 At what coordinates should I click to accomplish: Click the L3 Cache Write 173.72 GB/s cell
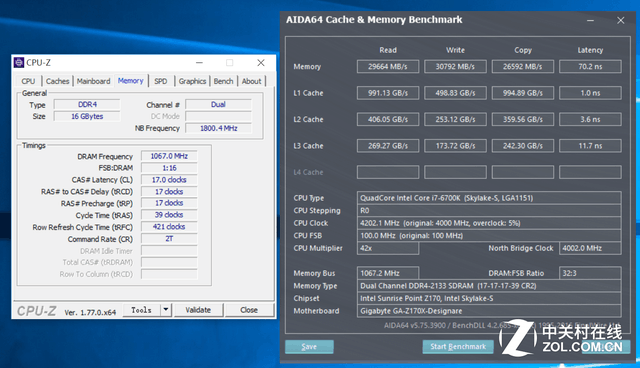point(455,146)
